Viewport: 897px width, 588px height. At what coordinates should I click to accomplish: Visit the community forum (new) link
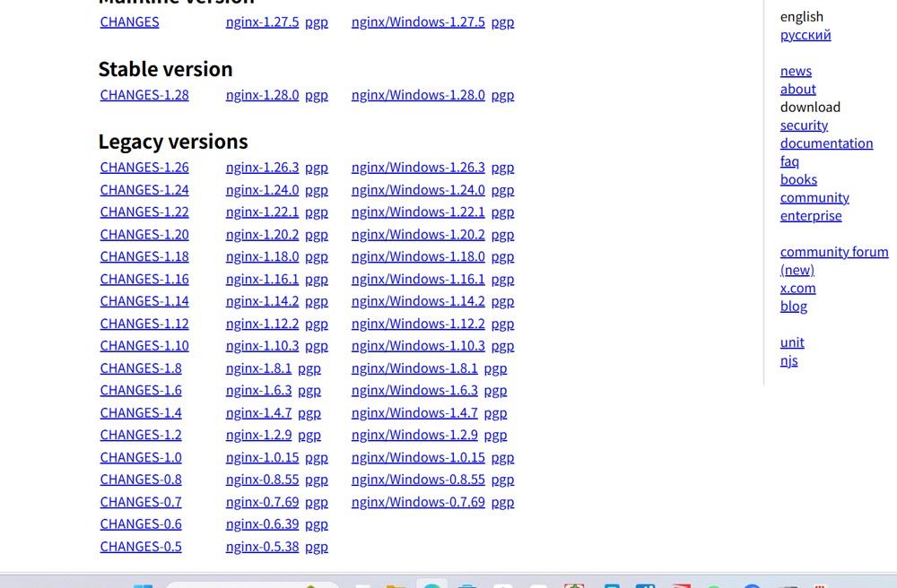(833, 252)
